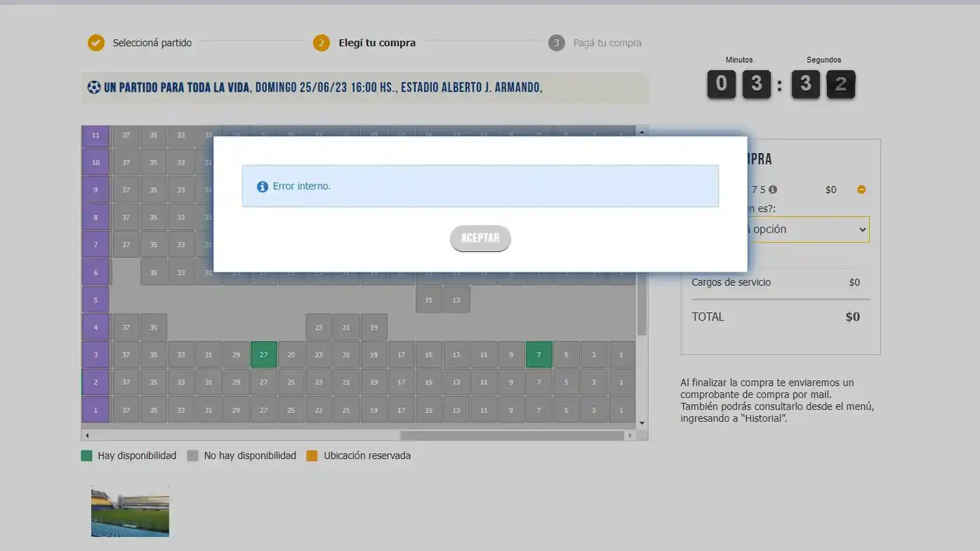The height and width of the screenshot is (551, 980).
Task: Click green Hay disponibilidad legend swatch
Action: tap(86, 456)
